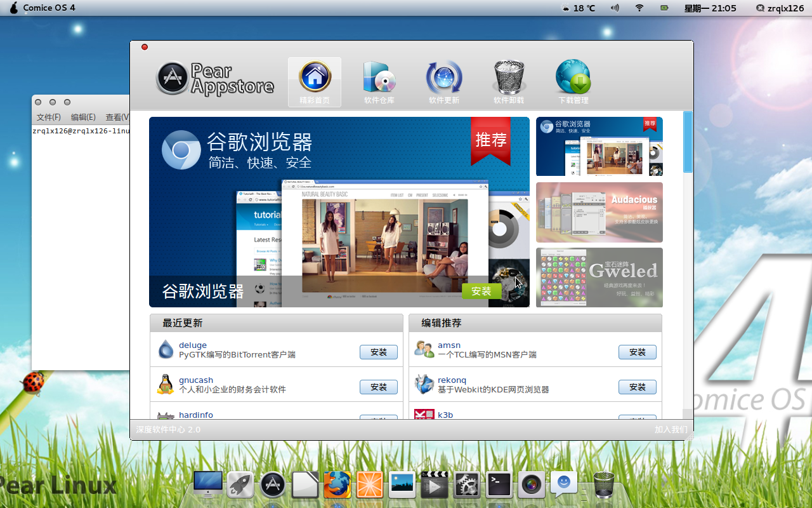
Task: Click the deluge water-drop icon
Action: point(166,350)
